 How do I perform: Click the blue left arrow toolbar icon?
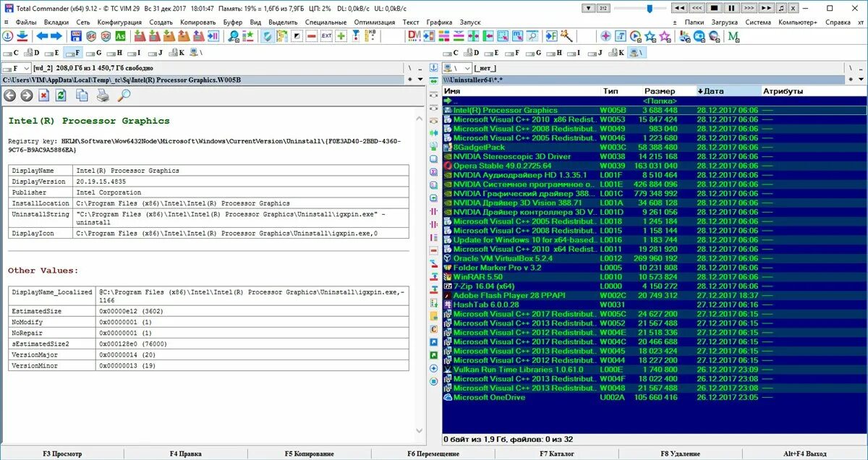point(42,36)
